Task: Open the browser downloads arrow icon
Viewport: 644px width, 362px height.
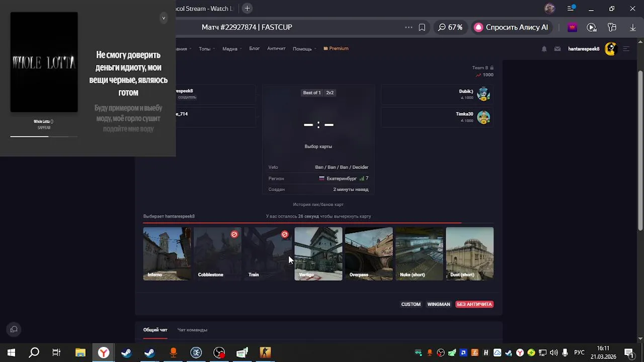Action: [x=633, y=27]
